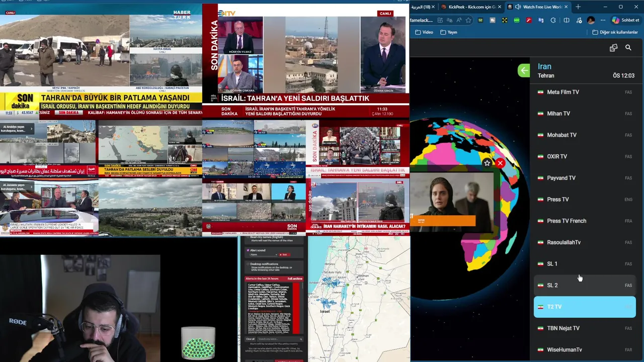Click Tel Aviv-Yafo on the alert map

(x=332, y=271)
